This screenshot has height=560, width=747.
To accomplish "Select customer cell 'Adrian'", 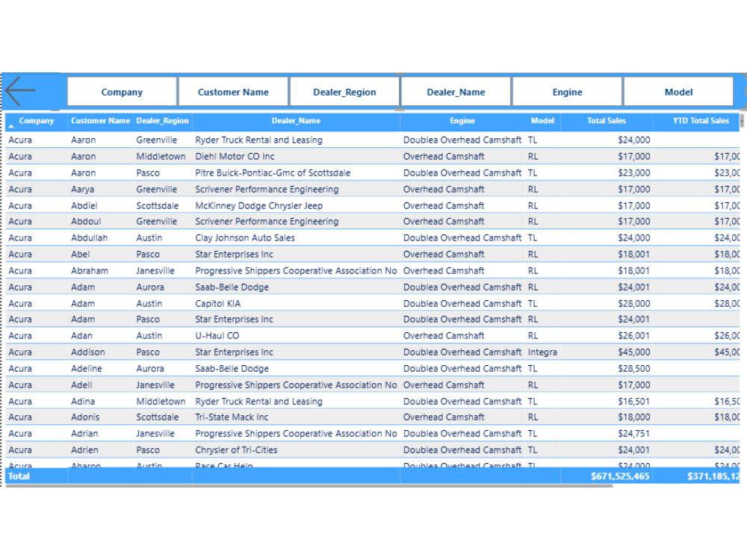I will 84,434.
